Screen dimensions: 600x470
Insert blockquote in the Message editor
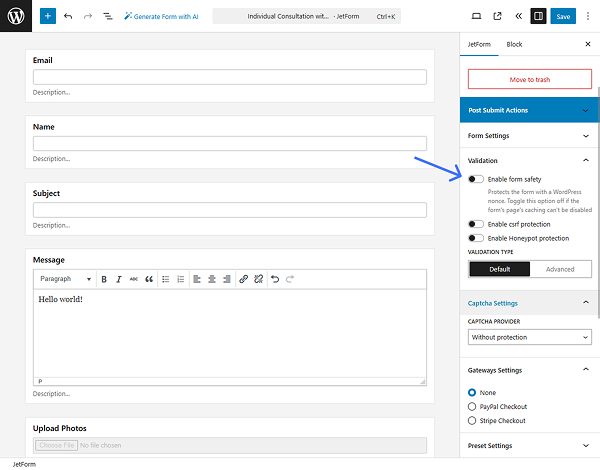149,279
